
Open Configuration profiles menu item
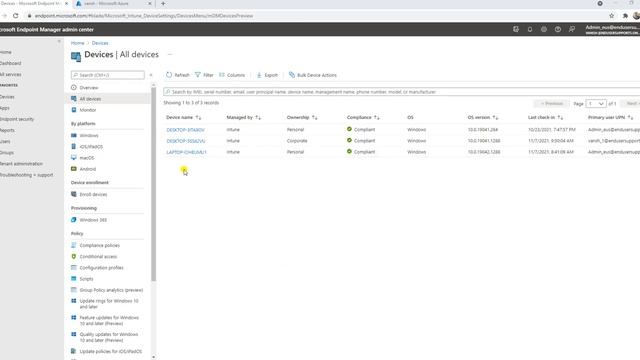(101, 268)
